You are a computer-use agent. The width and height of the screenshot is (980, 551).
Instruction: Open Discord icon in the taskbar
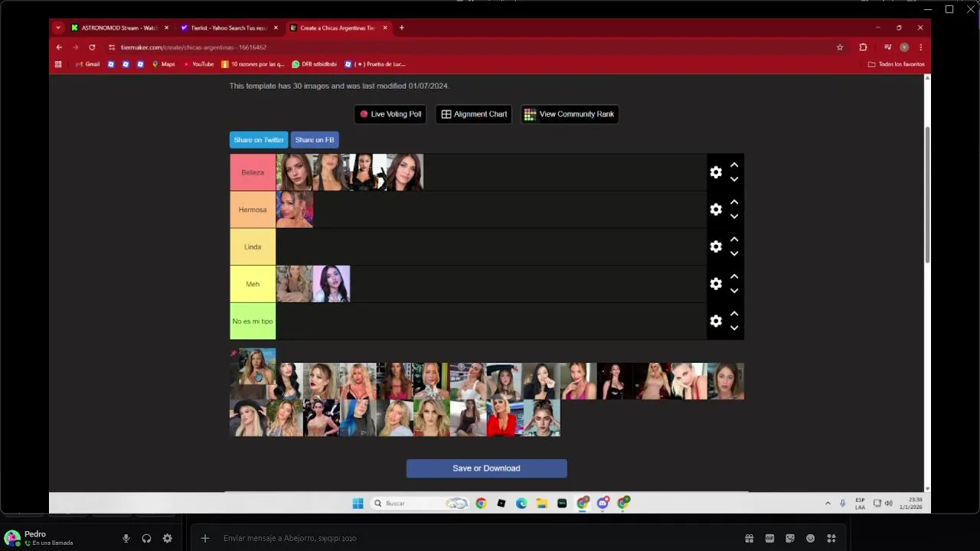[x=603, y=503]
